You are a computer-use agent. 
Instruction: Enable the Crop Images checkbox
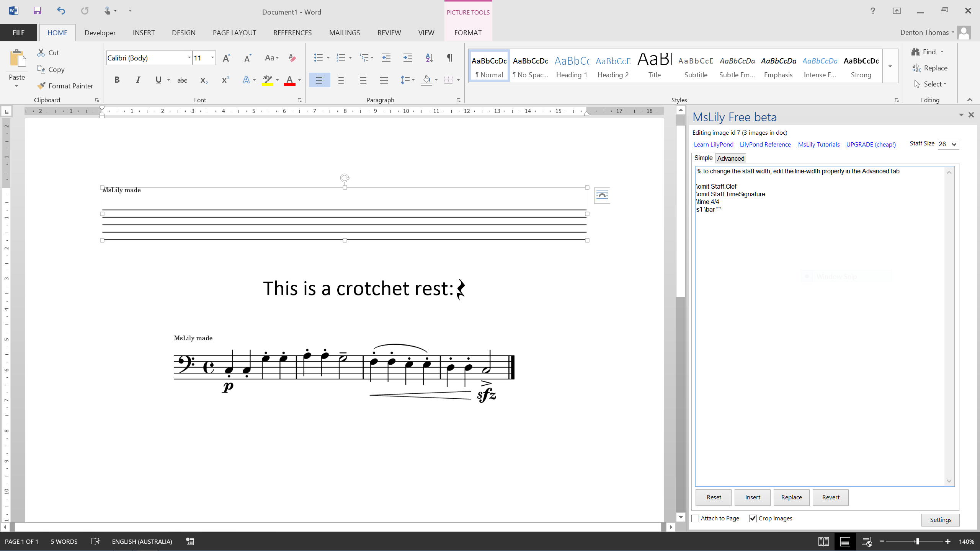click(x=753, y=518)
